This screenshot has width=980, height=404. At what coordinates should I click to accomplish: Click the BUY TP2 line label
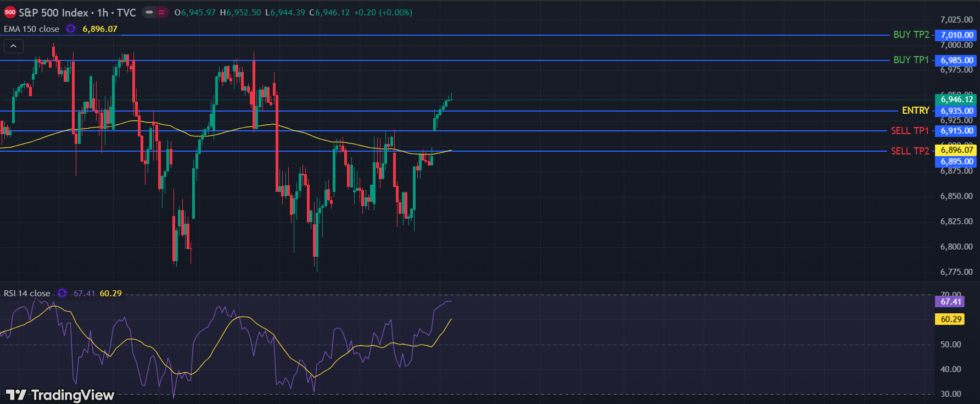[x=911, y=35]
